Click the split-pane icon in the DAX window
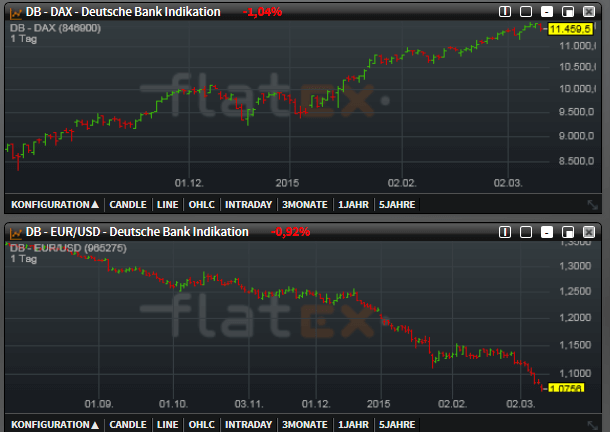Viewport: 610px width, 432px height. (x=505, y=12)
